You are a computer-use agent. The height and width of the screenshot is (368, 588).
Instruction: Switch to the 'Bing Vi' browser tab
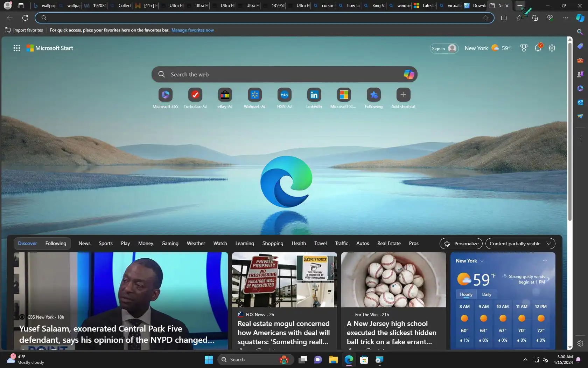(375, 6)
